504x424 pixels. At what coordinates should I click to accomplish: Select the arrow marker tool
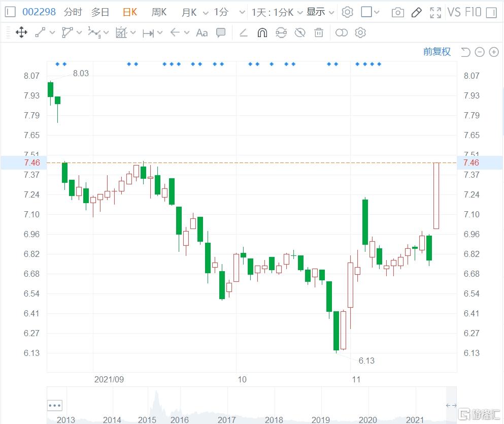pyautogui.click(x=175, y=32)
